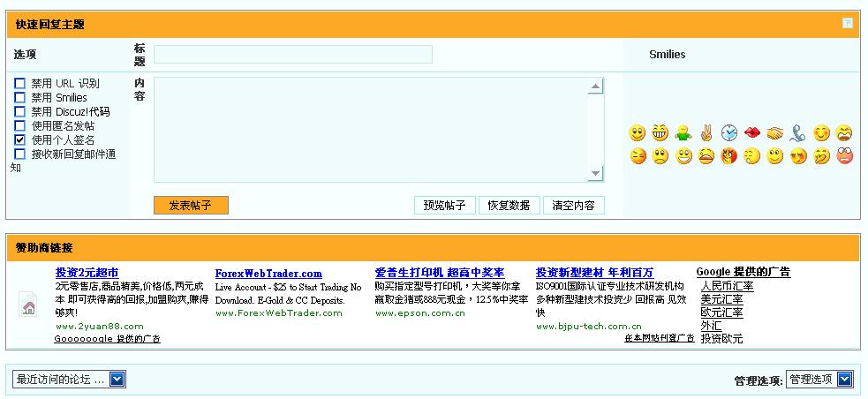Insert the red flaming rage smiley
This screenshot has height=399, width=868.
click(729, 156)
